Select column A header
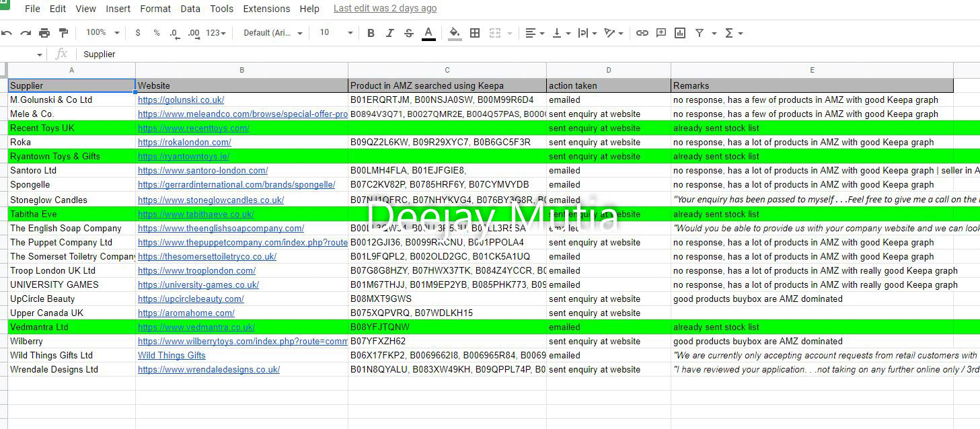Viewport: 980px width, 429px height. 71,70
